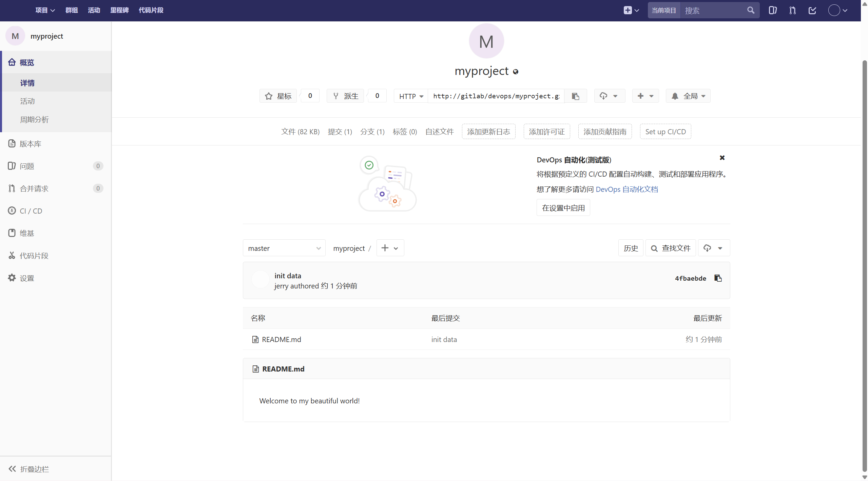Go to Groups (群组) menu

click(72, 10)
